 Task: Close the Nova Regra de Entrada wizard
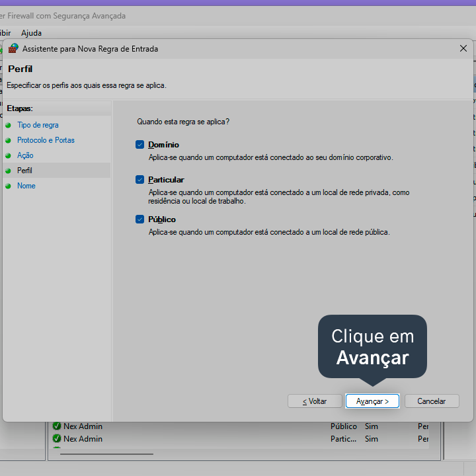[x=463, y=48]
